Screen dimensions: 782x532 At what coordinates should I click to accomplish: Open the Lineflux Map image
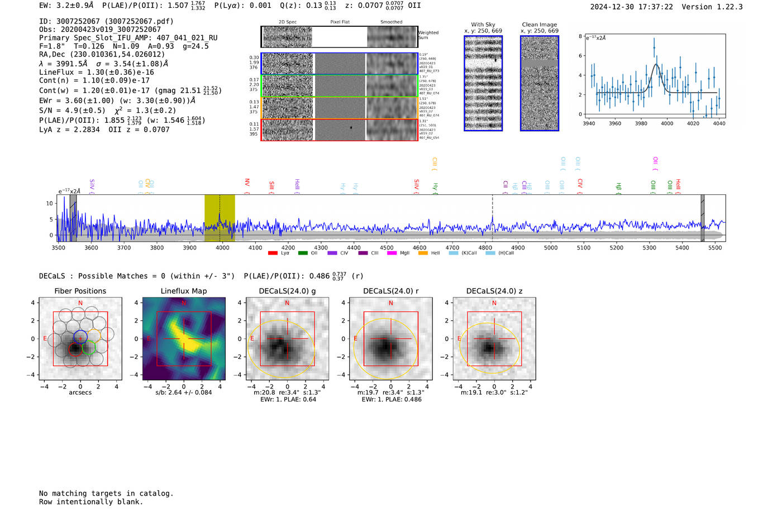(184, 339)
